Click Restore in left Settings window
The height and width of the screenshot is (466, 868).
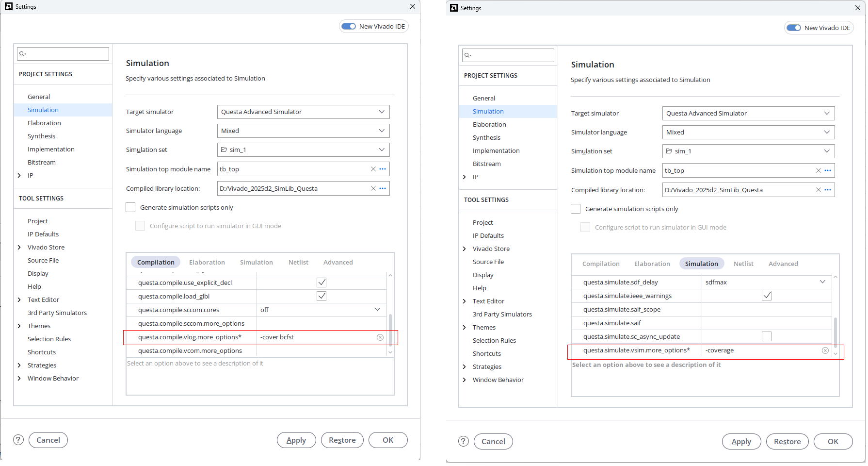pos(342,440)
